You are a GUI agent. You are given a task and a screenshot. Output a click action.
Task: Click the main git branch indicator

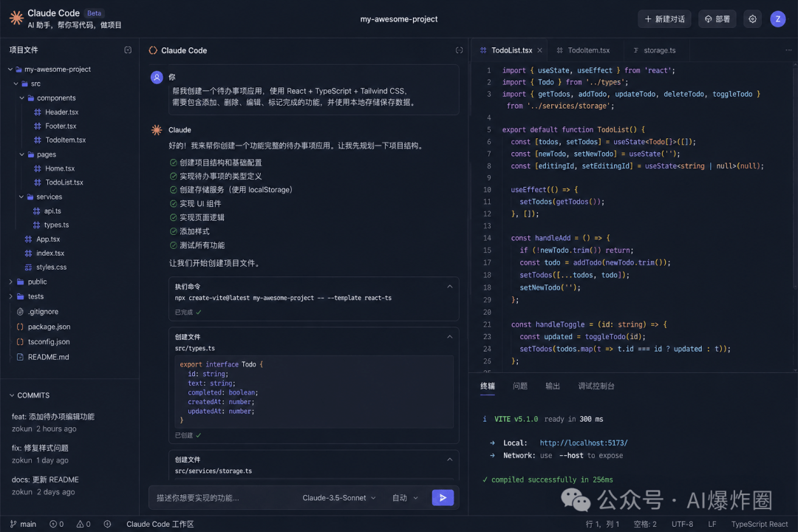pyautogui.click(x=23, y=524)
